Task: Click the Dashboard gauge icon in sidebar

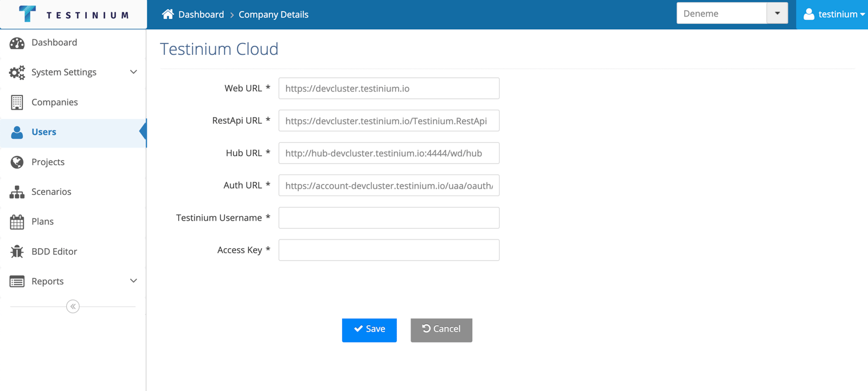Action: tap(17, 43)
